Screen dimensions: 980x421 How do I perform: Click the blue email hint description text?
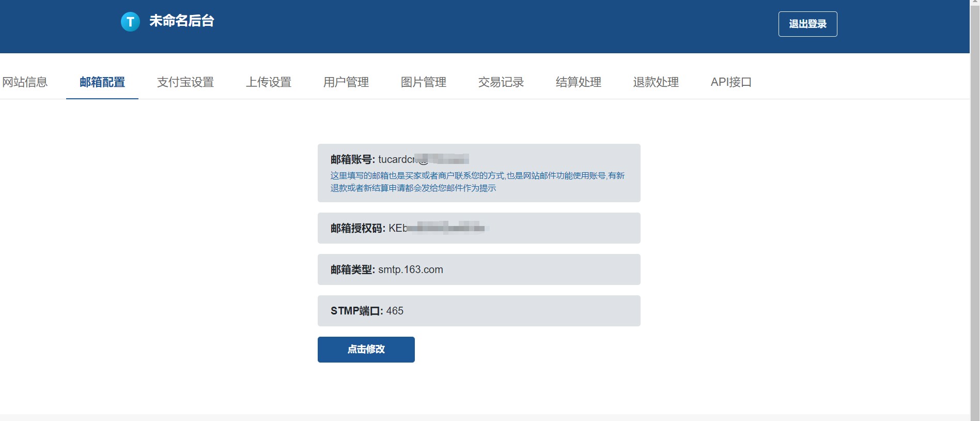tap(477, 182)
